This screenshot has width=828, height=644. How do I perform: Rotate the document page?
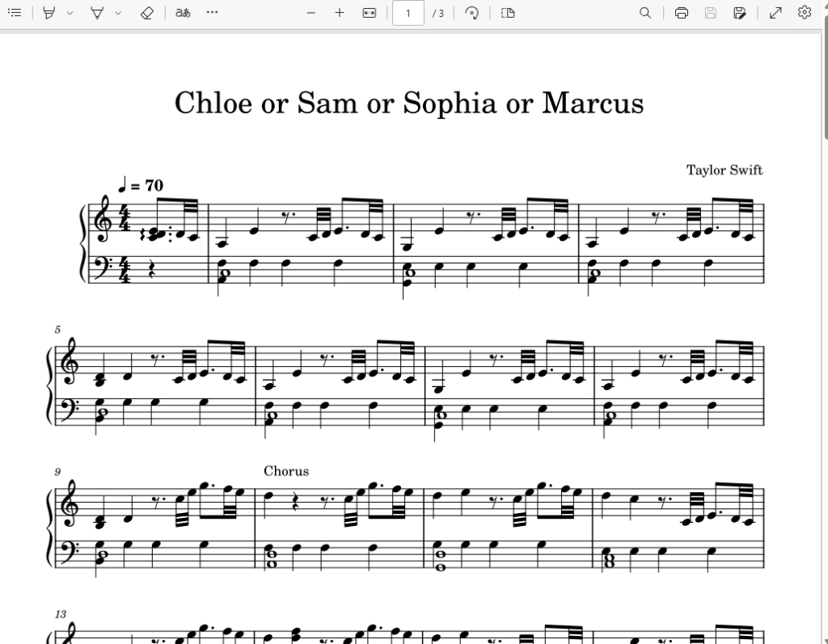[x=471, y=13]
